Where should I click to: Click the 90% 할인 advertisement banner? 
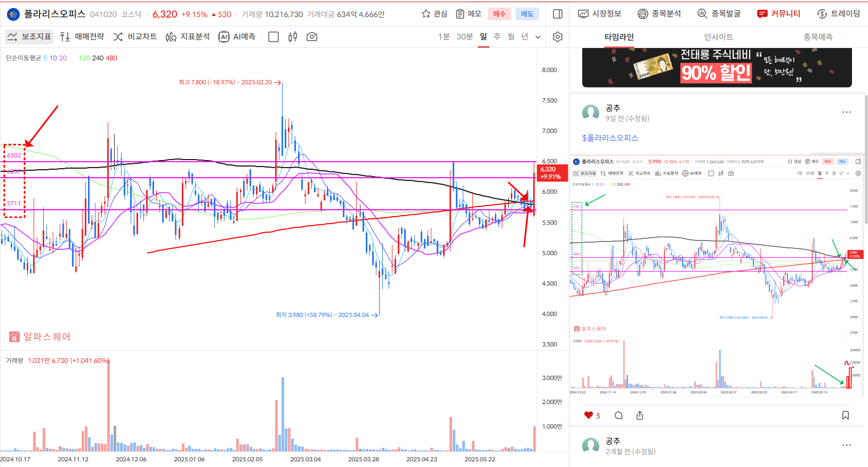point(717,68)
